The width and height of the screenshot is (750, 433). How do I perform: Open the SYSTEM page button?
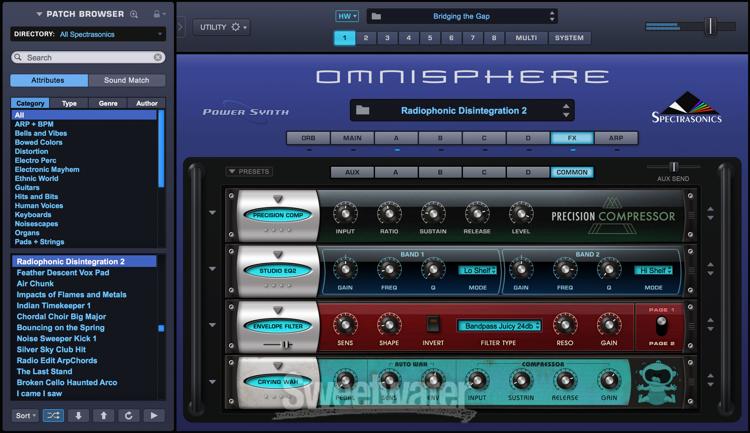pyautogui.click(x=569, y=37)
